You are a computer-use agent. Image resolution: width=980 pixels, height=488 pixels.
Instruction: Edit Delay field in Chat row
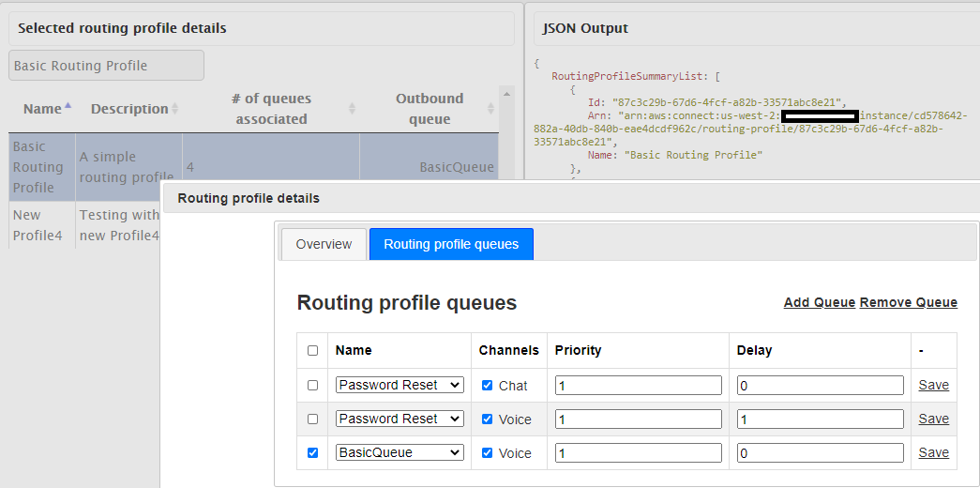(820, 386)
